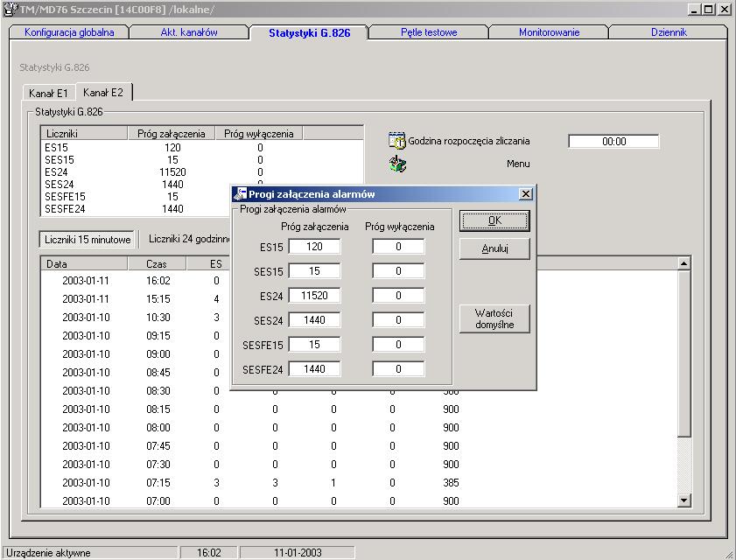The height and width of the screenshot is (560, 736).
Task: Edit SES15 Próg wyłączenia field
Action: (x=398, y=271)
